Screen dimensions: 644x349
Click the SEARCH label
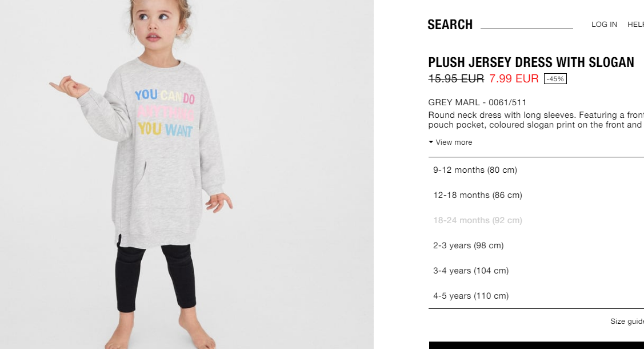(x=450, y=25)
